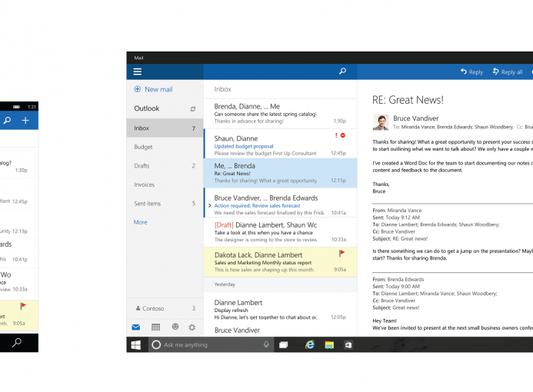Expand the Bruce Vandiver conversation thread arrow
Viewport: 533px width, 392px height.
pyautogui.click(x=210, y=205)
